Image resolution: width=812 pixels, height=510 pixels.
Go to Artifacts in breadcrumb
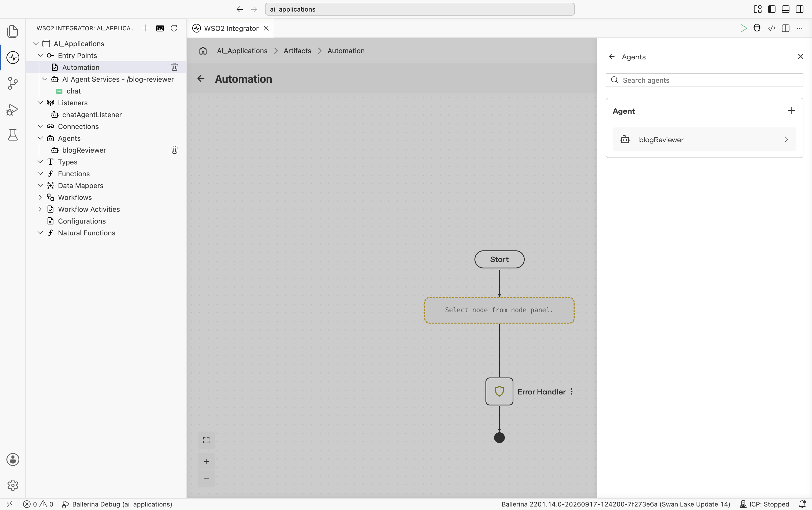[x=297, y=51]
